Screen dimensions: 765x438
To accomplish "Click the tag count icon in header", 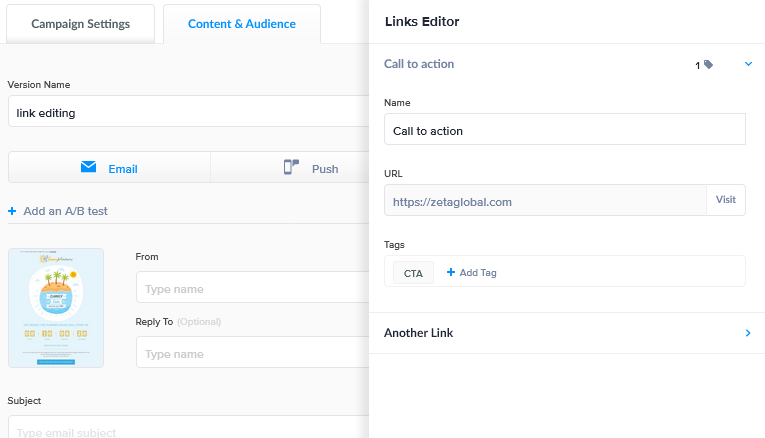I will [708, 65].
